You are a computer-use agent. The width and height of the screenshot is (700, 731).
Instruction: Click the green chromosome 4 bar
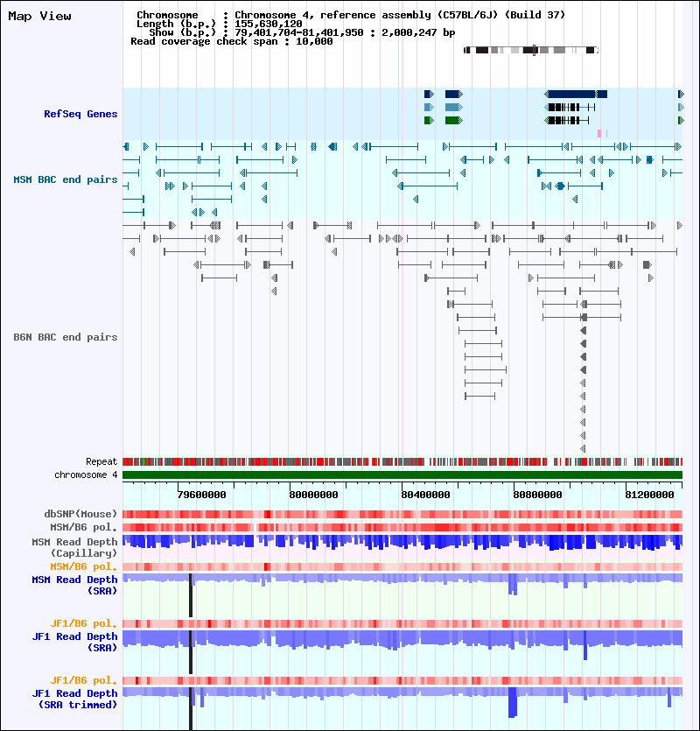pyautogui.click(x=402, y=475)
